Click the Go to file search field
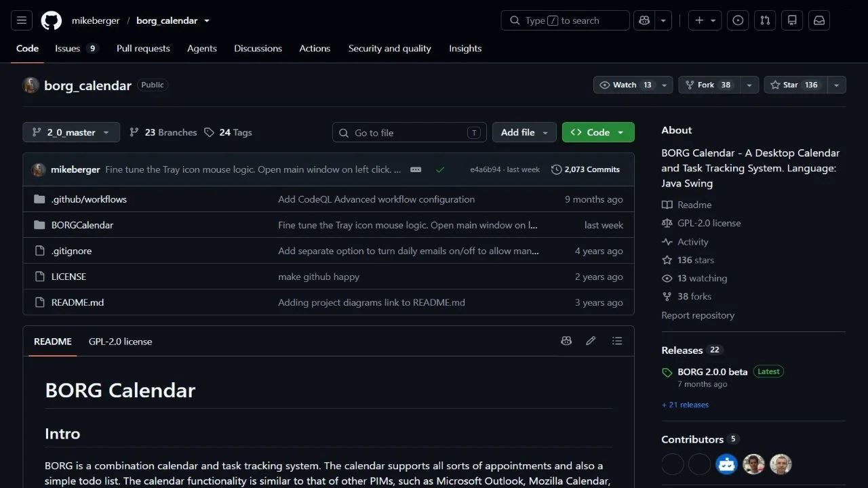The width and height of the screenshot is (868, 488). click(410, 132)
